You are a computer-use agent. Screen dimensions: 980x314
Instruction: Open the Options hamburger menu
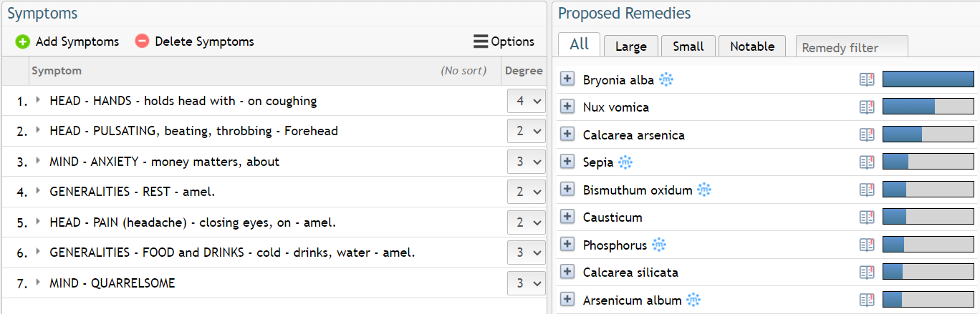481,41
